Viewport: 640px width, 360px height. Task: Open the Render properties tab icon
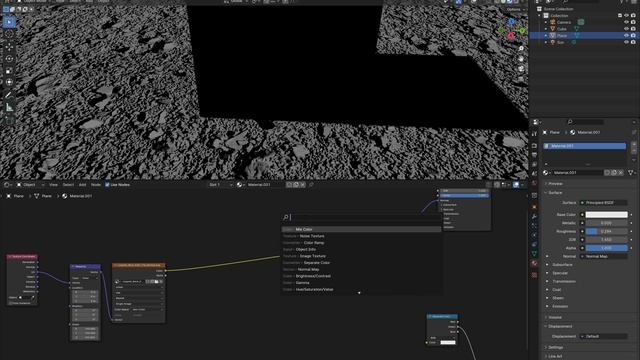(x=534, y=145)
